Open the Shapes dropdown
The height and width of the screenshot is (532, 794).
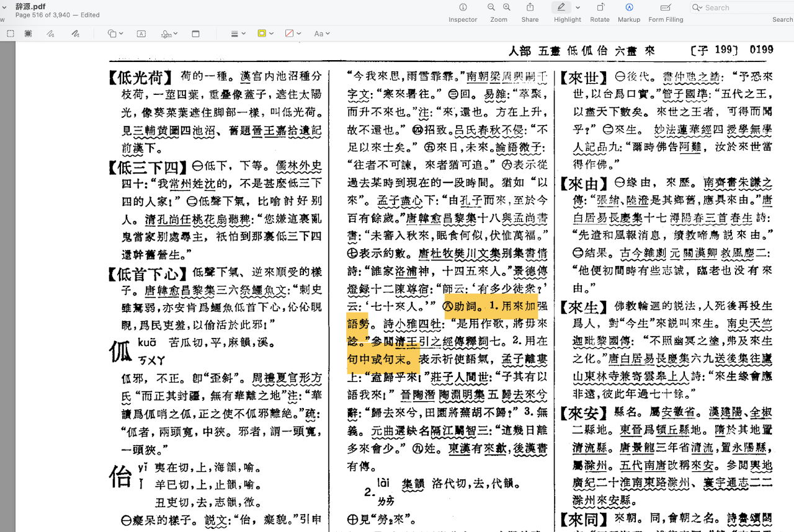115,33
